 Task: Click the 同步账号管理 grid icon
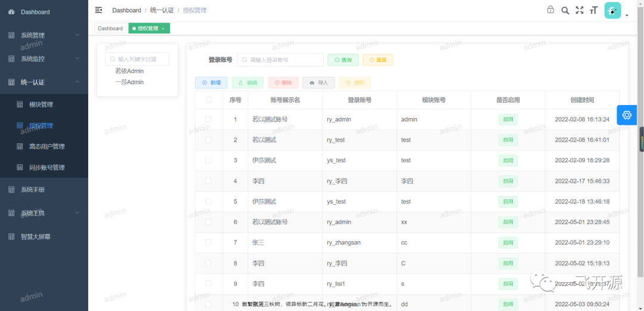(x=20, y=167)
